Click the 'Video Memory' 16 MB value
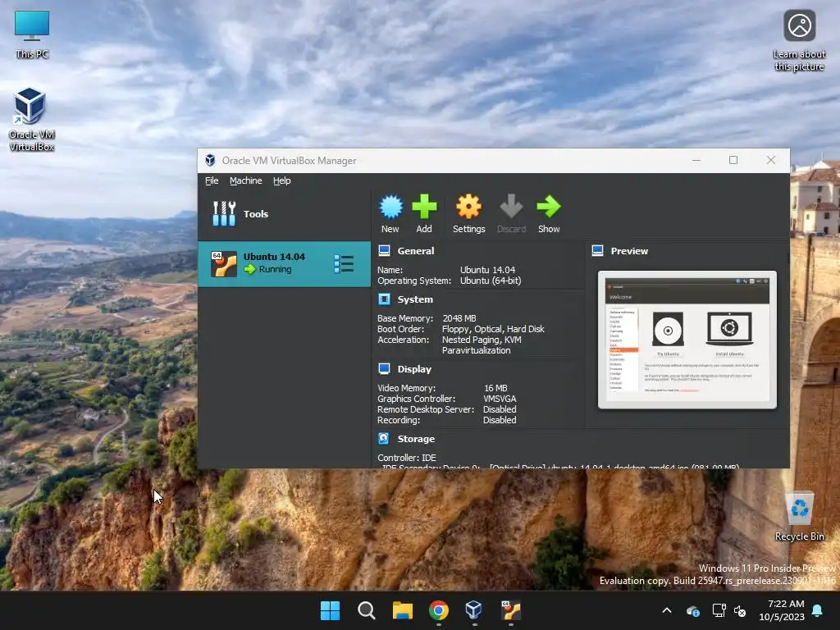This screenshot has width=840, height=630. (x=495, y=388)
